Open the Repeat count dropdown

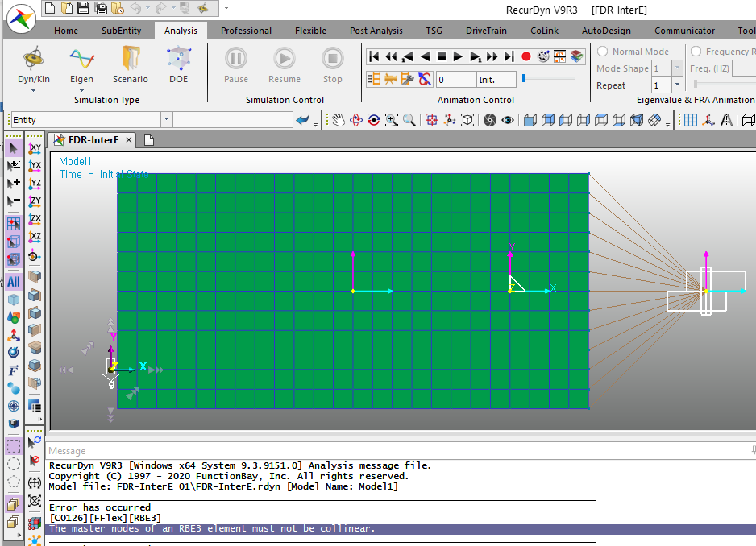677,85
